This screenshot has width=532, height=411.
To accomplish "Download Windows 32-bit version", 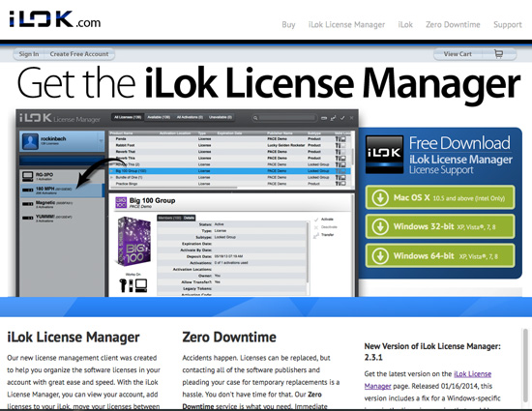I will [440, 226].
